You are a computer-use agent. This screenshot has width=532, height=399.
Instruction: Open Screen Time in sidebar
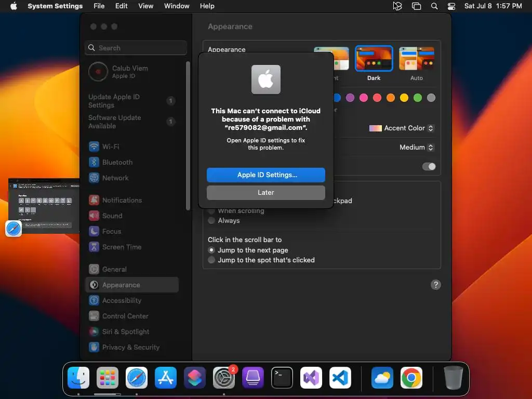pyautogui.click(x=132, y=247)
